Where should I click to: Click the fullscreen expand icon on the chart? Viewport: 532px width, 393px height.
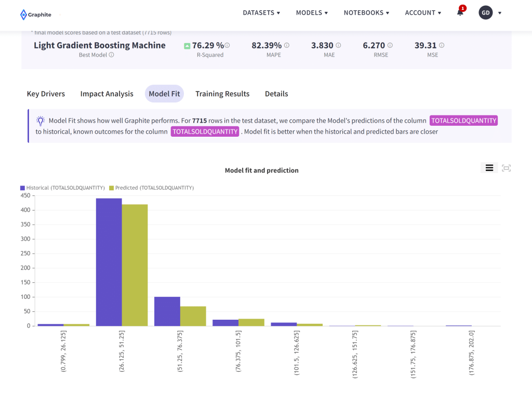pos(507,167)
